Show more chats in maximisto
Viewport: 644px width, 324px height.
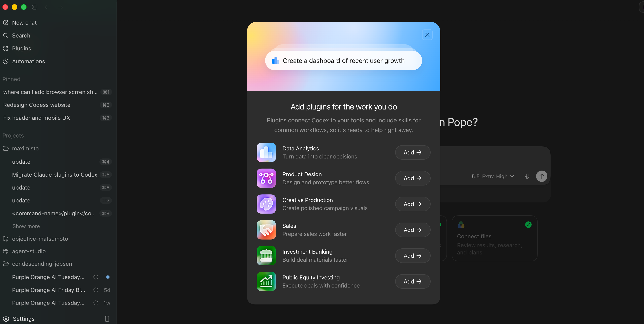(x=26, y=226)
